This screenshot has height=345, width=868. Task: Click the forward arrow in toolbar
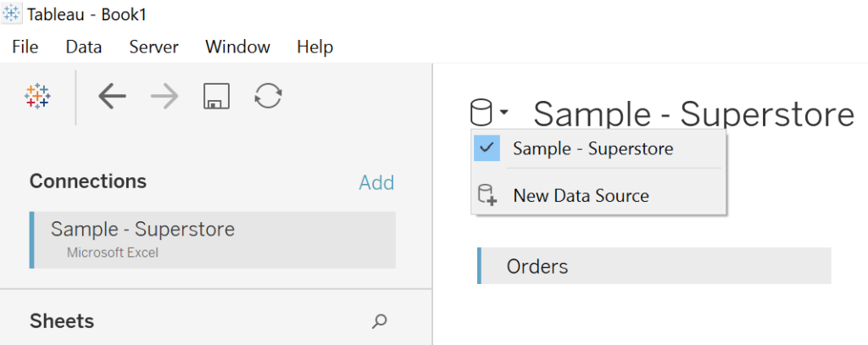coord(164,97)
